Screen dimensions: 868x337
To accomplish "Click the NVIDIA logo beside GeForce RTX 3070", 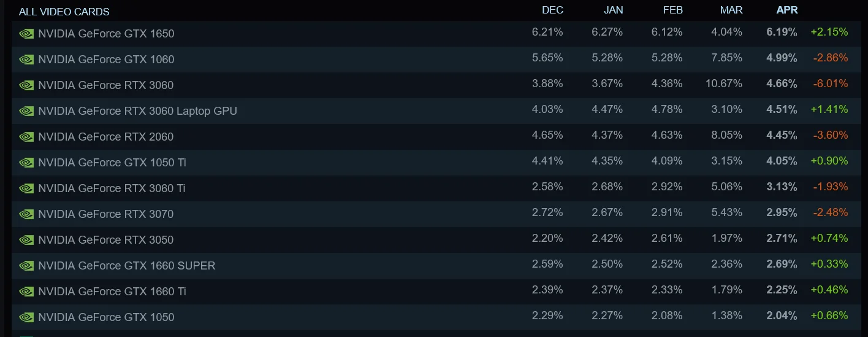I will (26, 214).
